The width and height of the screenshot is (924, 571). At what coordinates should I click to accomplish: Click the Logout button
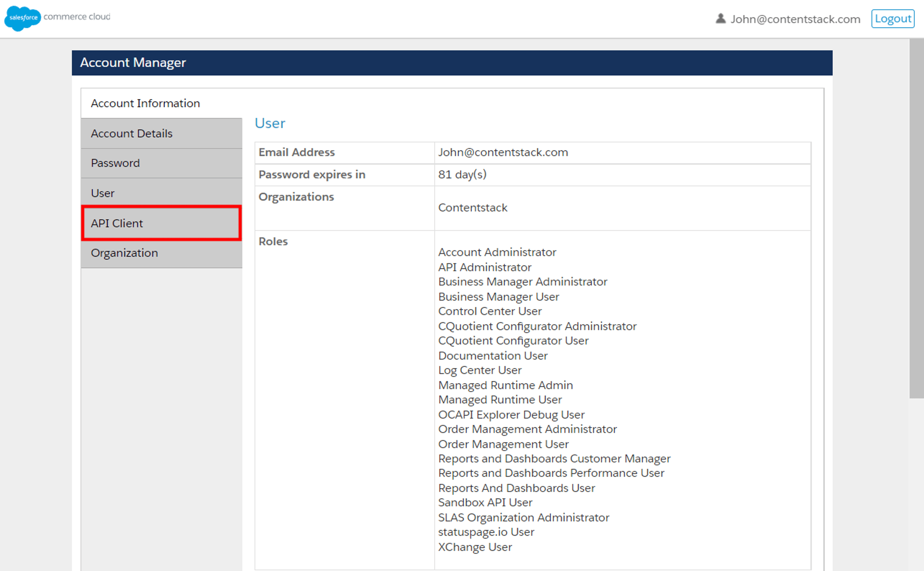[893, 19]
